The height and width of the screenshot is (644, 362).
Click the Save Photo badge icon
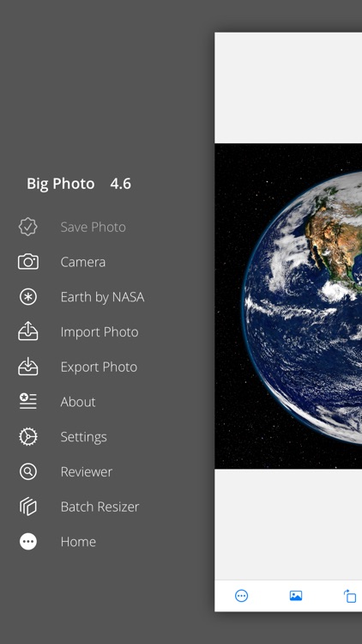pyautogui.click(x=28, y=227)
